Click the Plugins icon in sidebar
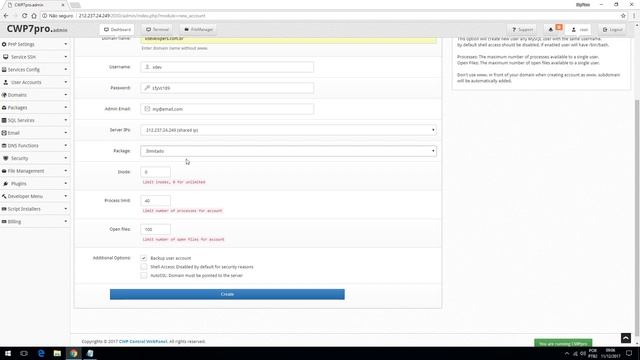This screenshot has width=640, height=360. pyautogui.click(x=6, y=184)
